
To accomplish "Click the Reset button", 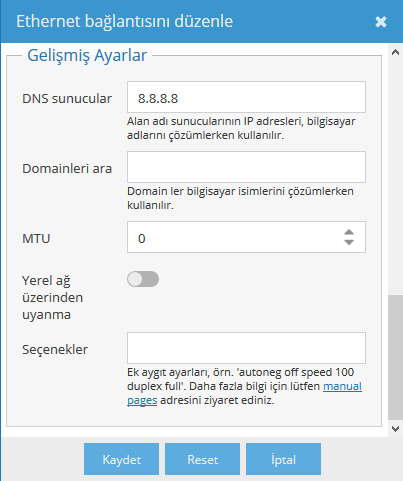I will click(202, 459).
